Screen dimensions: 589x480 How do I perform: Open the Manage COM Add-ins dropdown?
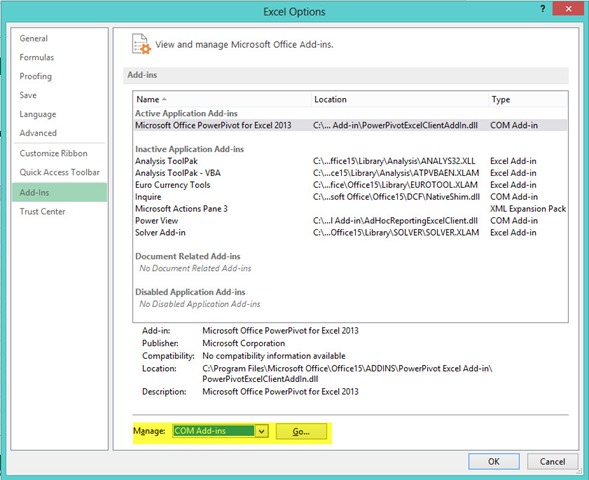220,431
